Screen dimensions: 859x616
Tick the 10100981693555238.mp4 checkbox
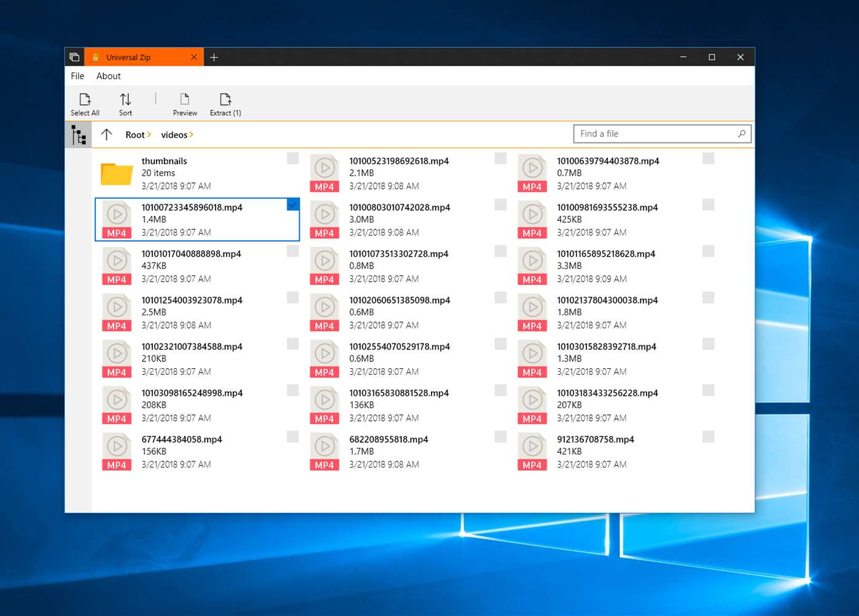[708, 205]
